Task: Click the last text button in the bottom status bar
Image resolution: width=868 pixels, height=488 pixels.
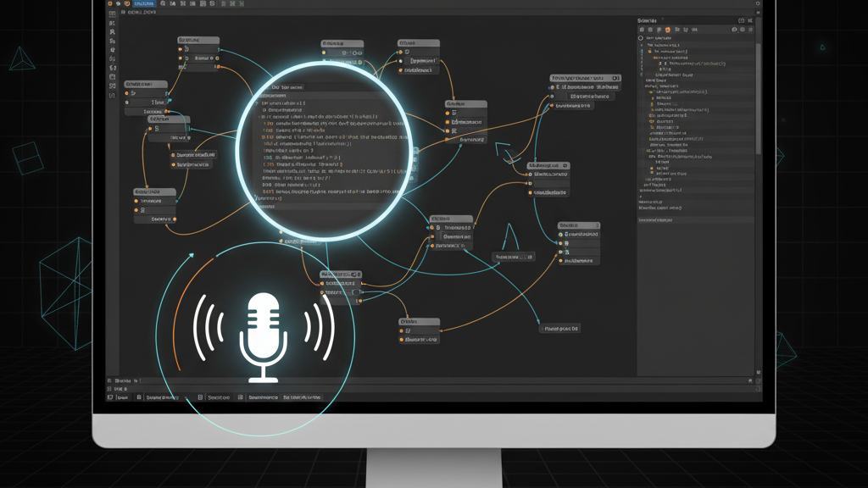Action: (x=302, y=397)
